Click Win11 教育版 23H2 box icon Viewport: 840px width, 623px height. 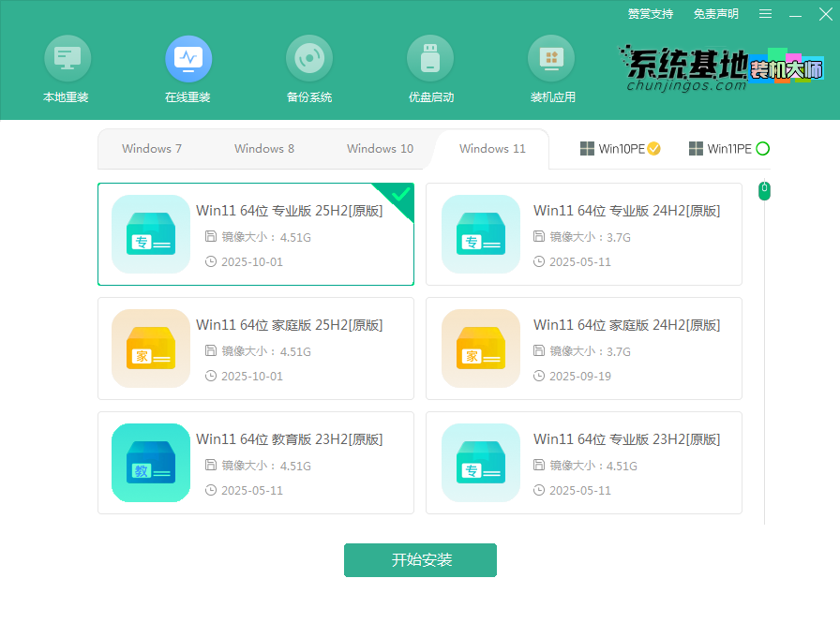(151, 463)
